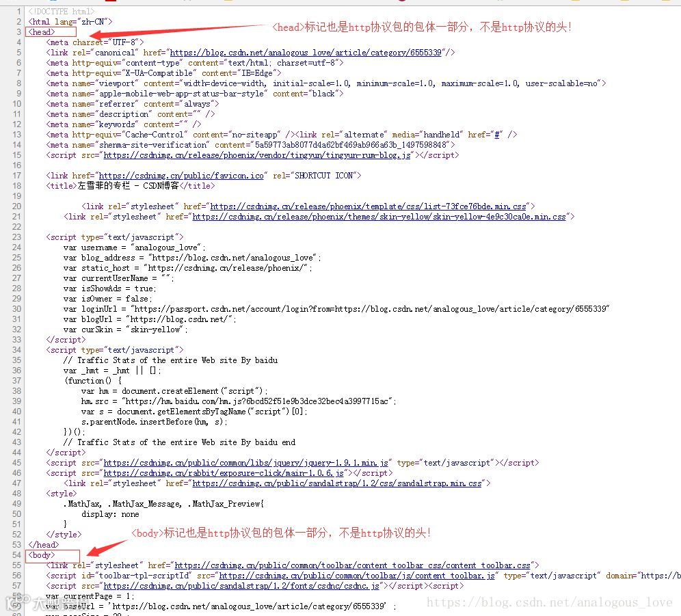Click line number 33 in the gutter
This screenshot has width=681, height=616.
[x=16, y=340]
